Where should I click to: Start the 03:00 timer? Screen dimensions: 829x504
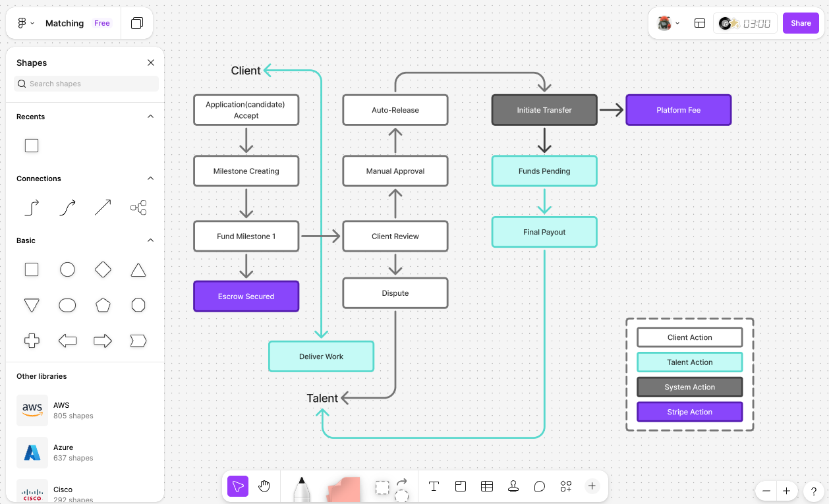(756, 24)
